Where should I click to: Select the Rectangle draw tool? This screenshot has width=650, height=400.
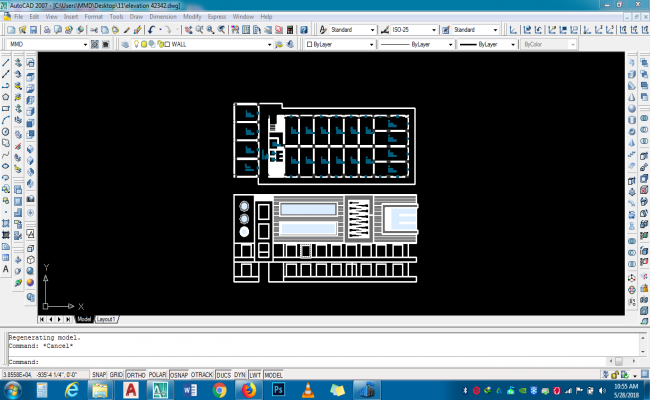coord(6,108)
